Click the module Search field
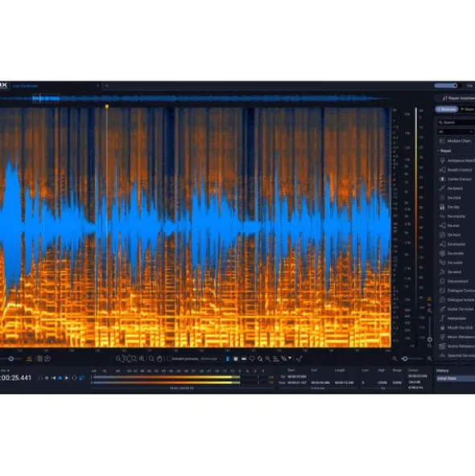This screenshot has width=475, height=476. [x=456, y=122]
